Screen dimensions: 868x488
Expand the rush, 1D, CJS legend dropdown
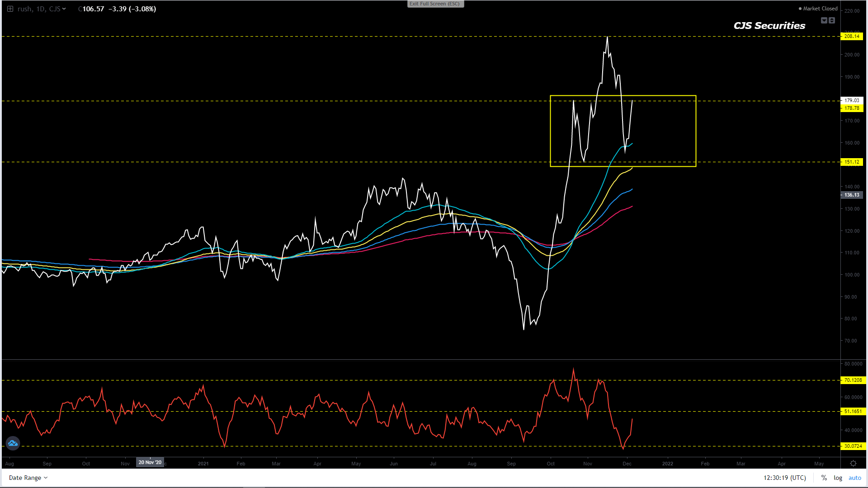(x=64, y=9)
